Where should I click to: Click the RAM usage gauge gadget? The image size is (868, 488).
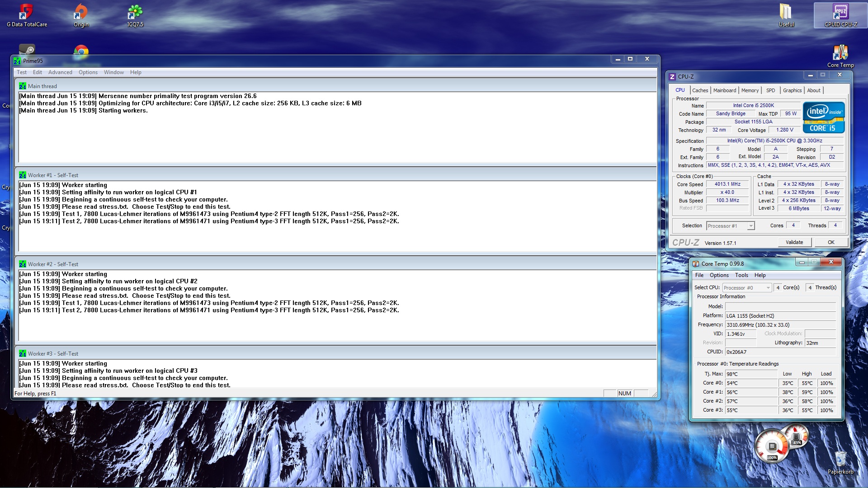pyautogui.click(x=797, y=436)
